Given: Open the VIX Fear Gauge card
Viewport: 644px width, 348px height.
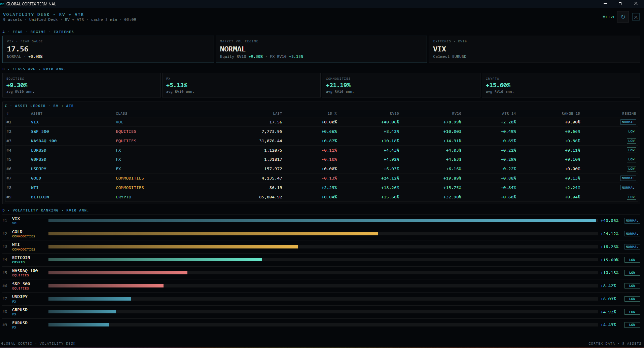Looking at the screenshot, I should click(x=108, y=49).
